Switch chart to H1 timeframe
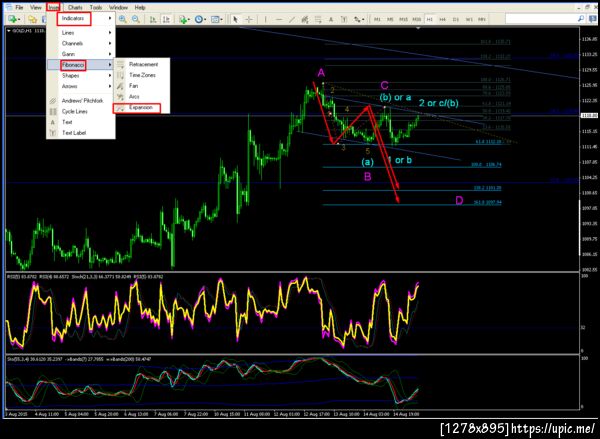This screenshot has height=439, width=600. pos(430,19)
